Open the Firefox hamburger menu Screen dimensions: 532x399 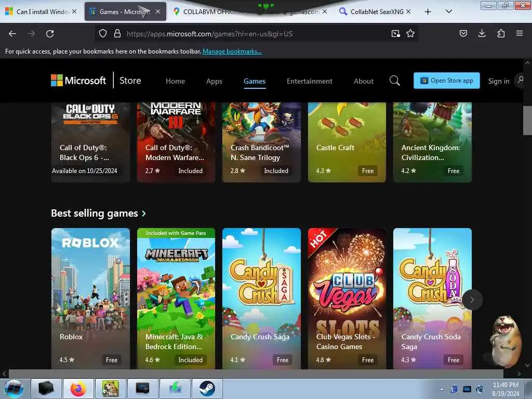(x=519, y=34)
